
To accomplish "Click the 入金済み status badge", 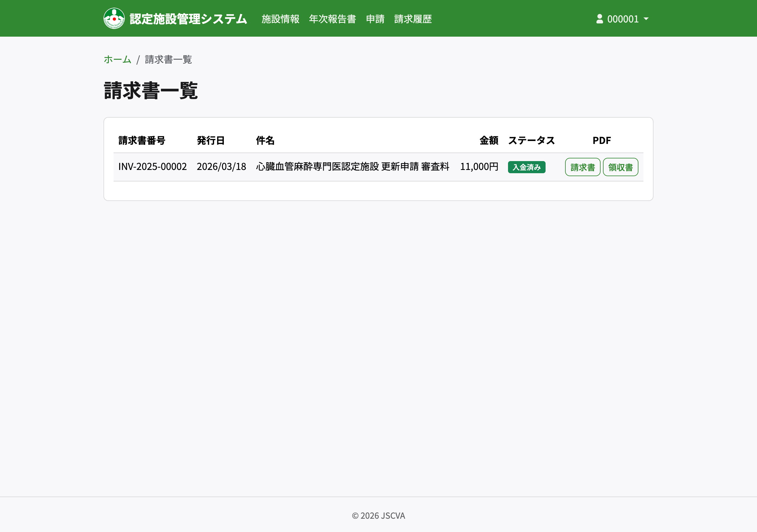I will click(527, 167).
